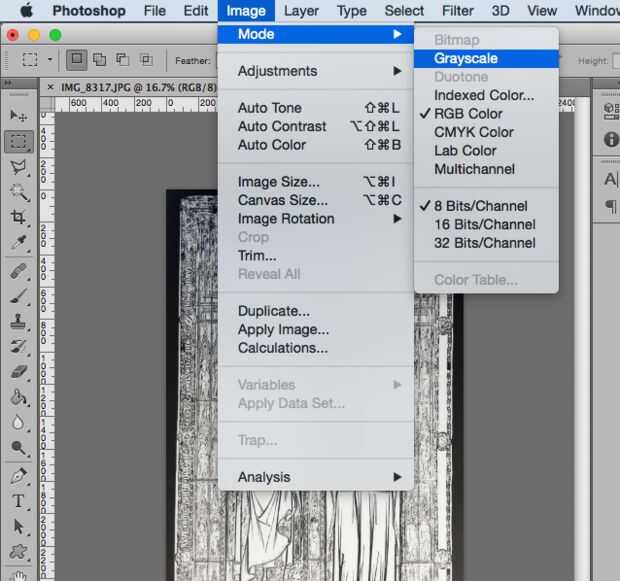
Task: Select the Custom Shape tool
Action: pos(19,552)
